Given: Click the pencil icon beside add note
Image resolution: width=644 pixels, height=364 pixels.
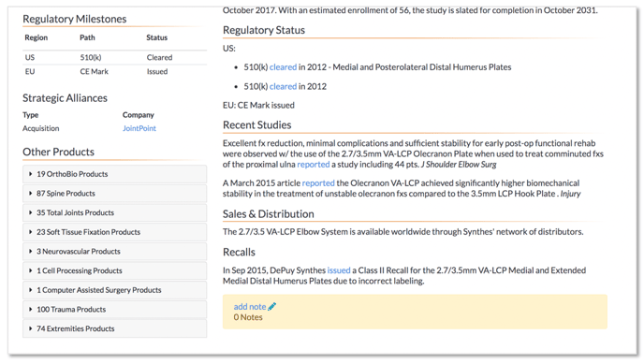Looking at the screenshot, I should click(271, 307).
